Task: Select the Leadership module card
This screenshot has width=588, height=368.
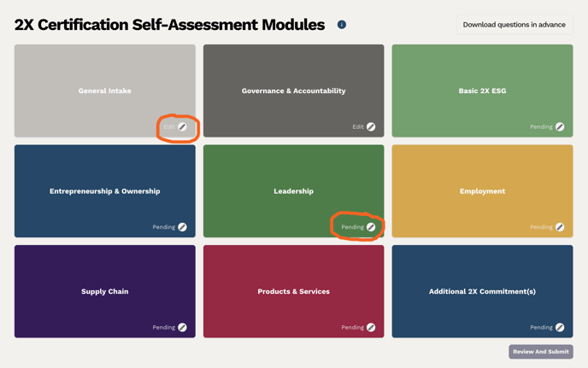Action: (293, 191)
